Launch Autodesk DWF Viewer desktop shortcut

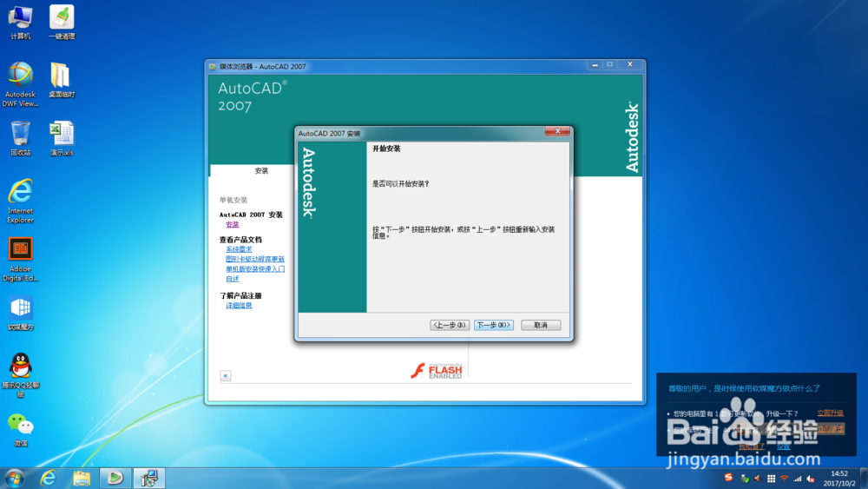(x=21, y=84)
